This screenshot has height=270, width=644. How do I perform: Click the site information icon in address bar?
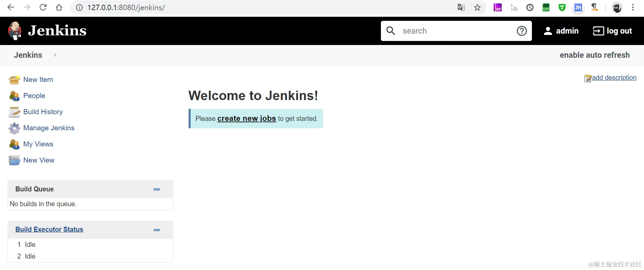tap(79, 8)
